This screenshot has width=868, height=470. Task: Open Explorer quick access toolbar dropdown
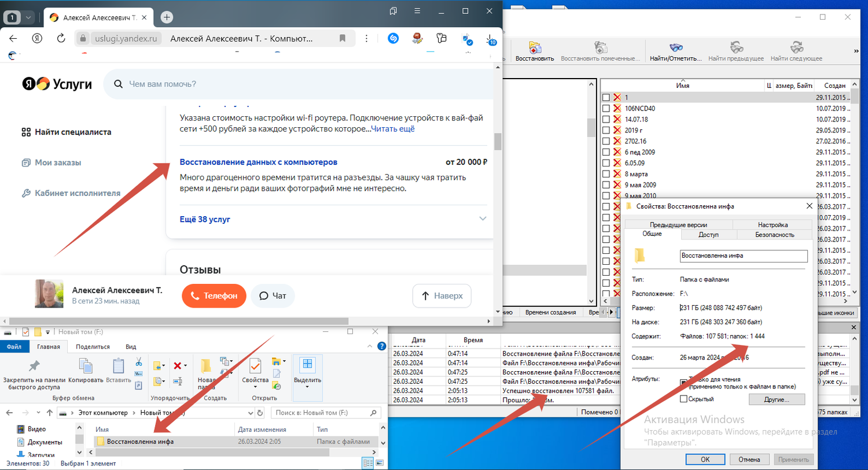tap(48, 332)
